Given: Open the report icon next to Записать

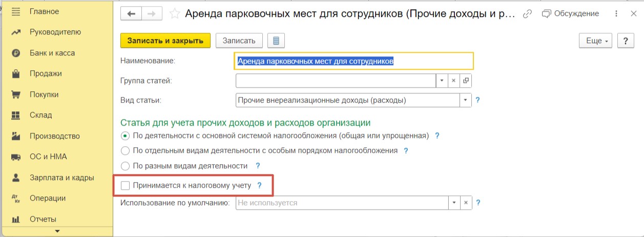Looking at the screenshot, I should (276, 41).
